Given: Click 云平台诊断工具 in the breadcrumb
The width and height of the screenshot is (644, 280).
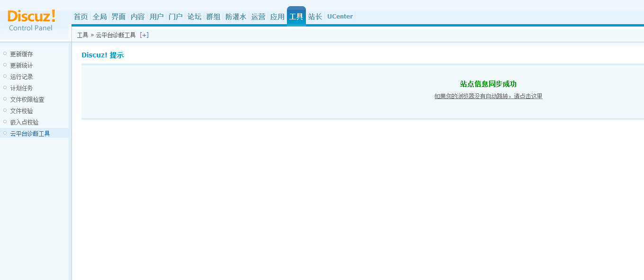Looking at the screenshot, I should pos(116,35).
